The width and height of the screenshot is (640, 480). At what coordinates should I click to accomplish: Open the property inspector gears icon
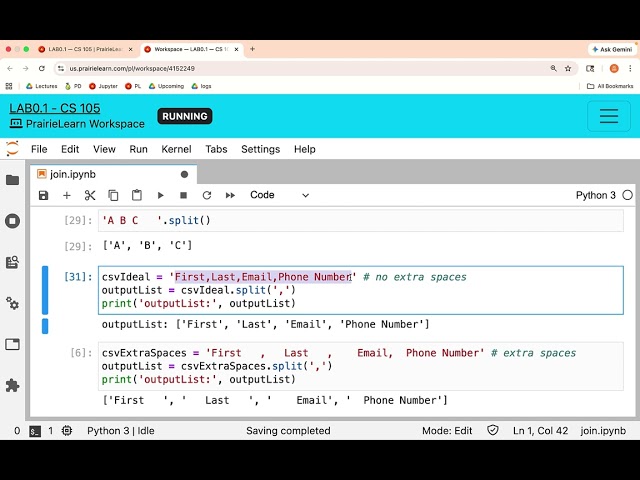13,303
